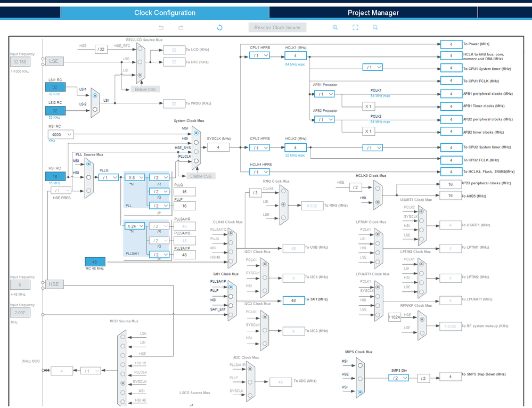Select HSI as PLL source
The width and height of the screenshot is (532, 408).
(88, 177)
